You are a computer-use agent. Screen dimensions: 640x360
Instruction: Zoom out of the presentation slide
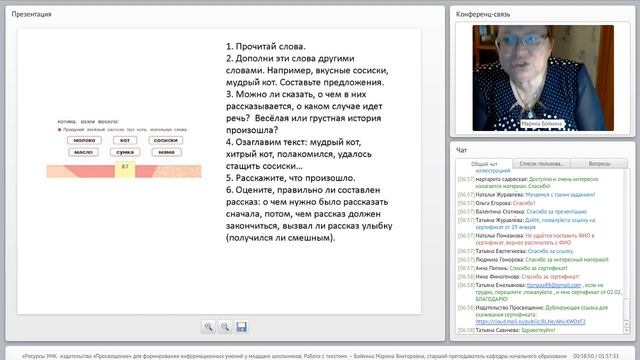pyautogui.click(x=225, y=327)
